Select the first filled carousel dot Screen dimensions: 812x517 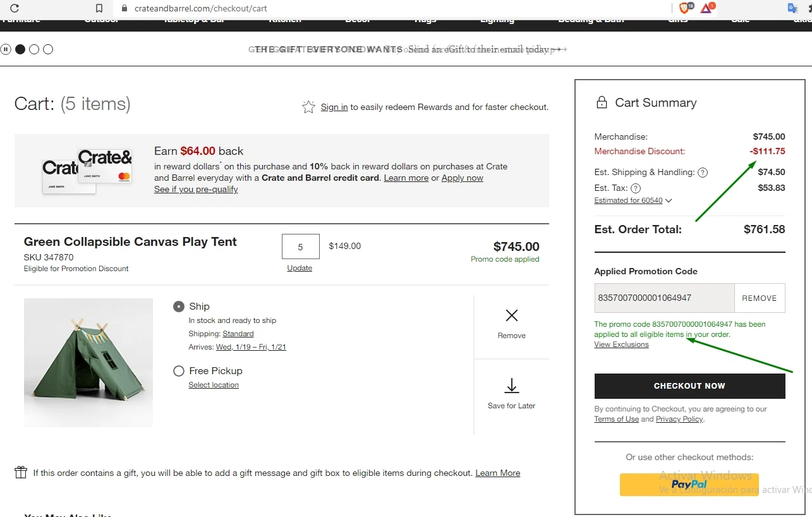pyautogui.click(x=20, y=49)
